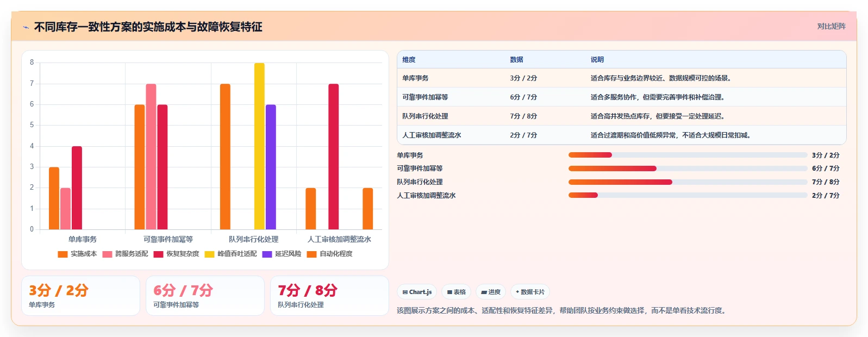Click the 对比矩阵 label in the header
The height and width of the screenshot is (337, 868).
pos(831,27)
